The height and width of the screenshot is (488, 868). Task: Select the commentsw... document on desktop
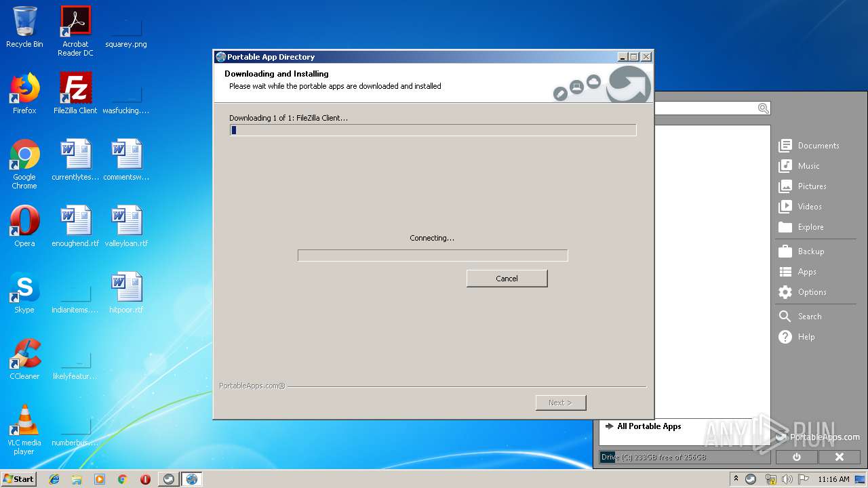126,160
